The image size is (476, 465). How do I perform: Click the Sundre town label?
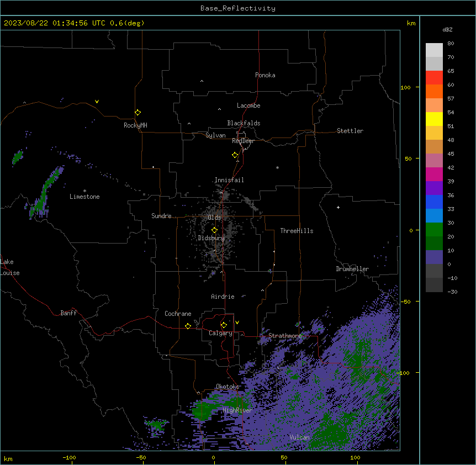coord(161,216)
